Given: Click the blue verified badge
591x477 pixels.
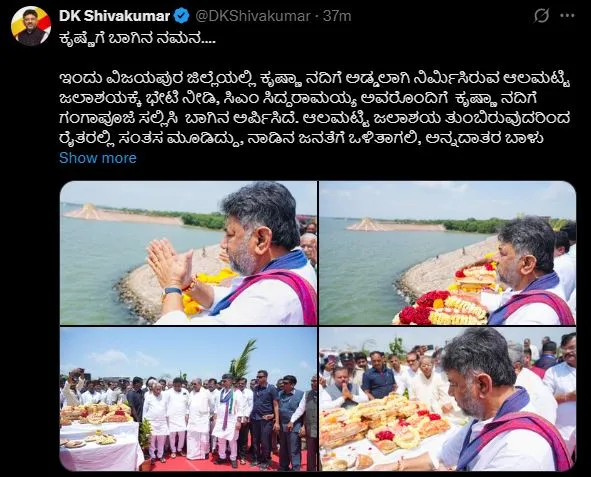Looking at the screenshot, I should coord(183,16).
